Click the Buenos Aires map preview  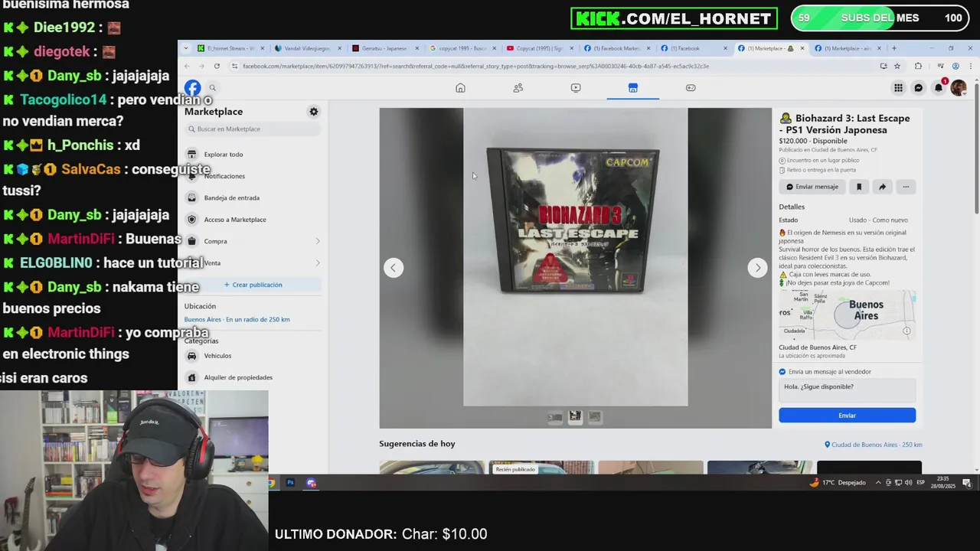847,315
